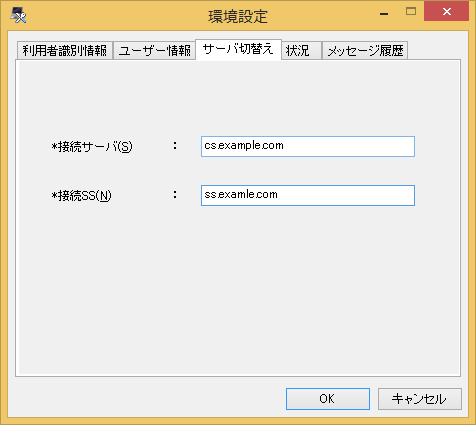Click the 環境設定 app icon in title bar
Viewport: 476px width, 425px height.
pyautogui.click(x=18, y=15)
